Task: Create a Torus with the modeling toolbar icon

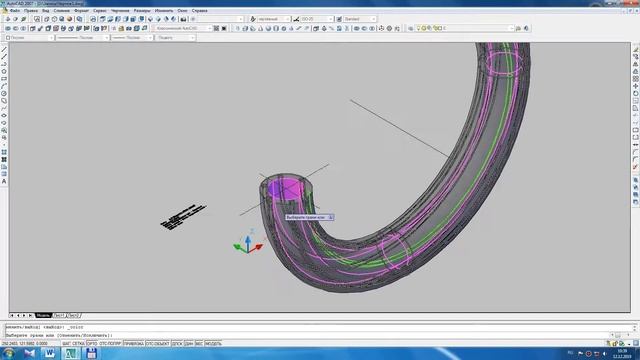Action: pos(284,28)
